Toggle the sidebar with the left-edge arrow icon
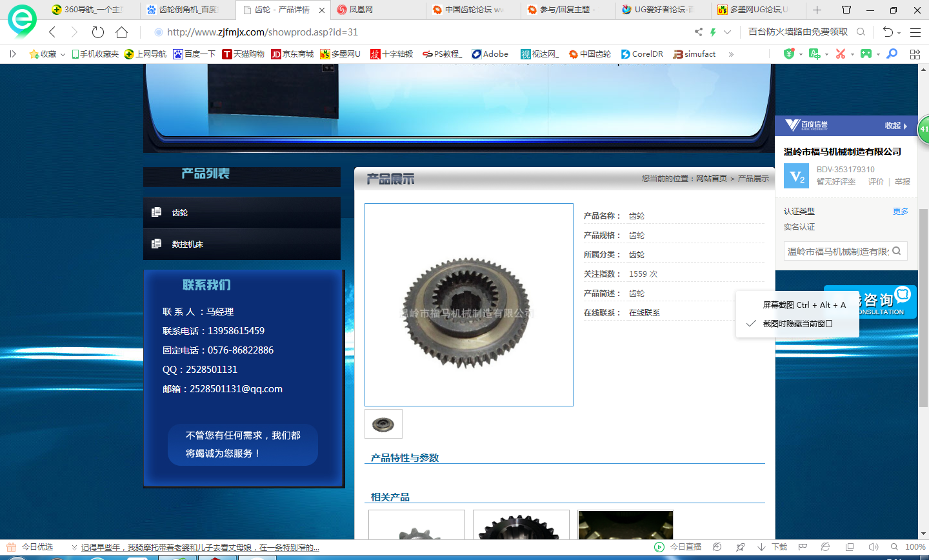 13,54
